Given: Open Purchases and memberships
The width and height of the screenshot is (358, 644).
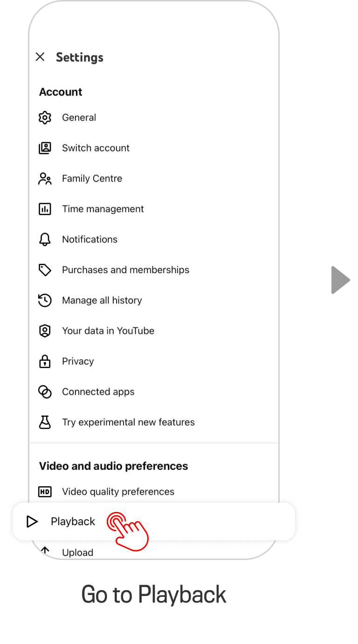Looking at the screenshot, I should [x=125, y=270].
